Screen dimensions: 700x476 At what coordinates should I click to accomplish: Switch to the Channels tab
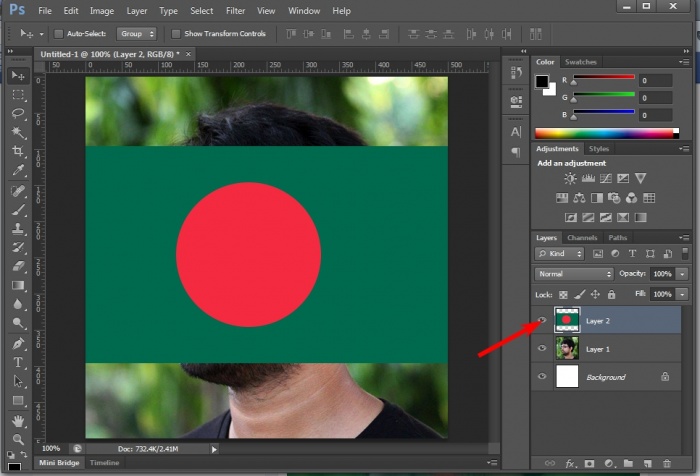pos(582,238)
